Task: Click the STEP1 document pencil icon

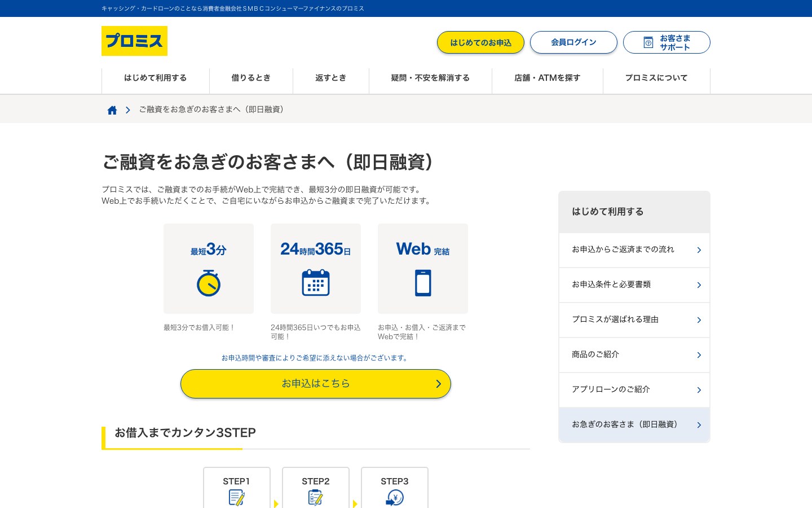Action: 237,498
